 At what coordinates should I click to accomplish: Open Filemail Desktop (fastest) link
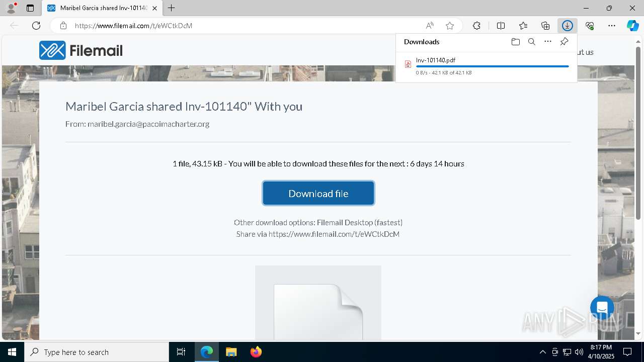[x=360, y=222]
